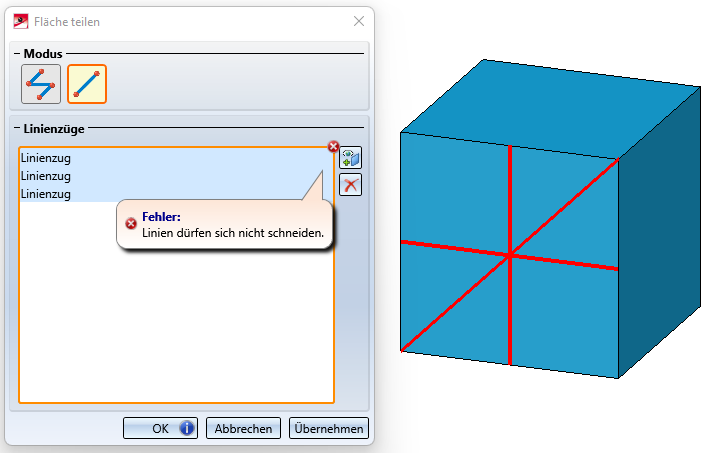The image size is (707, 453).
Task: Delete selected Linienzug with red X icon
Action: (350, 185)
